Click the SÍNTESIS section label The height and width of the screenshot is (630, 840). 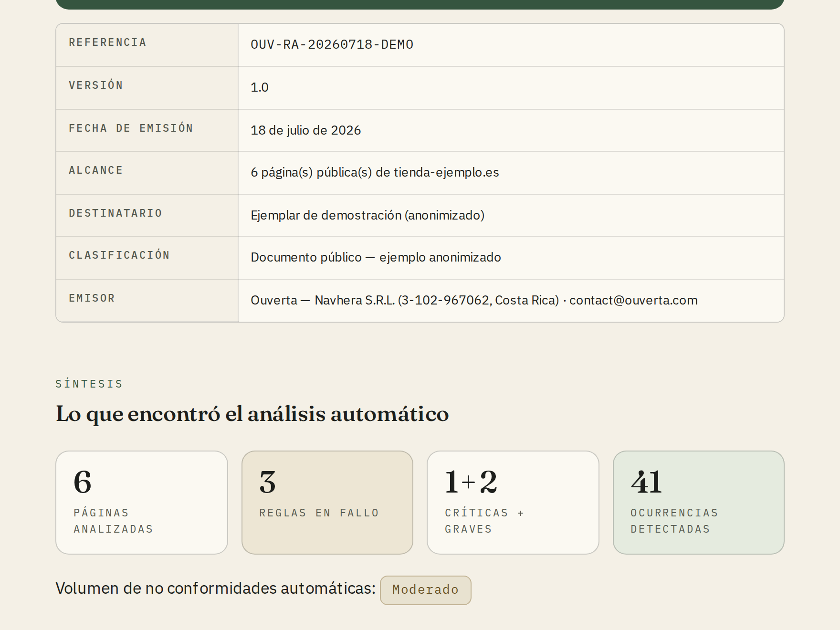89,384
